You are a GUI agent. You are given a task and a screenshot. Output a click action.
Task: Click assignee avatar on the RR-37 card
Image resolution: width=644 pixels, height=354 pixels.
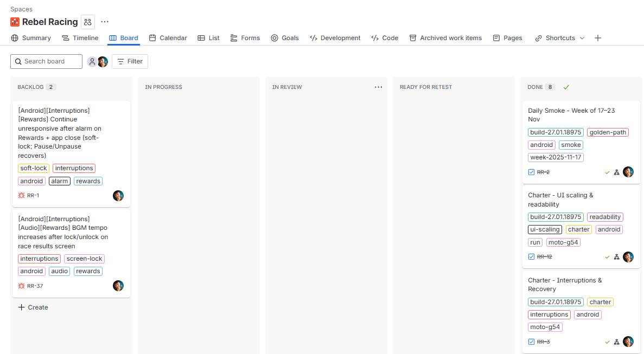118,286
